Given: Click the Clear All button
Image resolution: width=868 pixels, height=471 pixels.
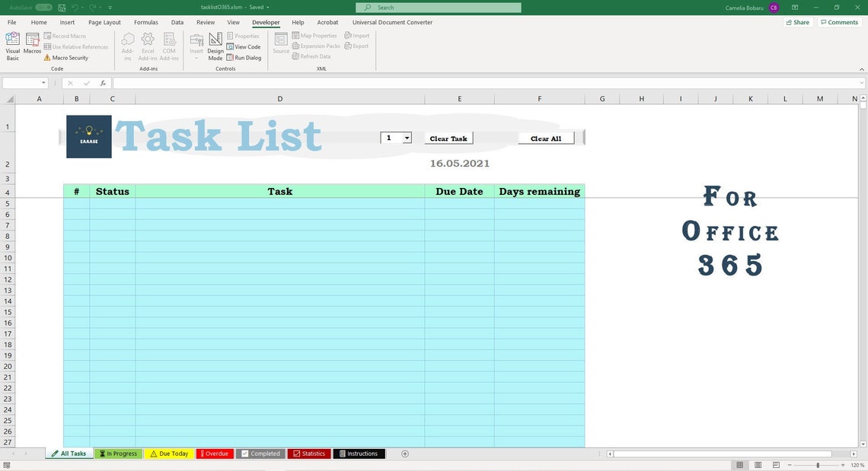Looking at the screenshot, I should point(546,138).
